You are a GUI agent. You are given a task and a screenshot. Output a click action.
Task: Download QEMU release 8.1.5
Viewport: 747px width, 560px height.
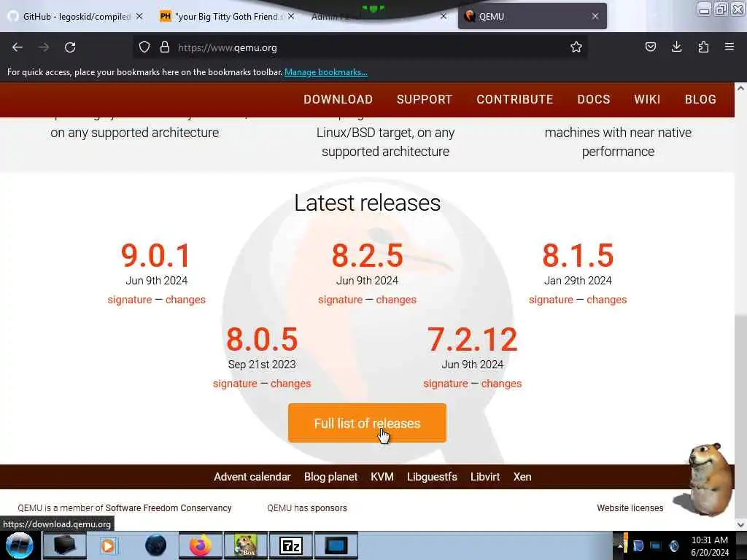click(578, 255)
